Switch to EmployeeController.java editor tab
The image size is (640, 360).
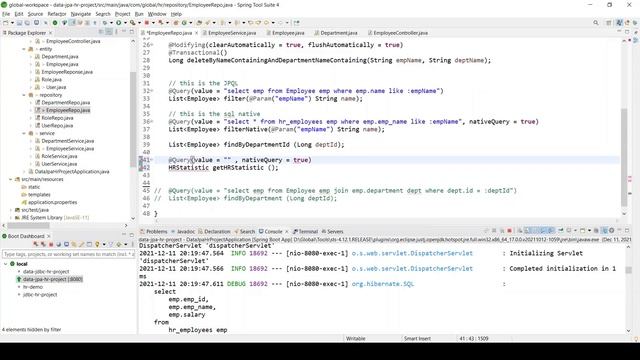pyautogui.click(x=400, y=33)
